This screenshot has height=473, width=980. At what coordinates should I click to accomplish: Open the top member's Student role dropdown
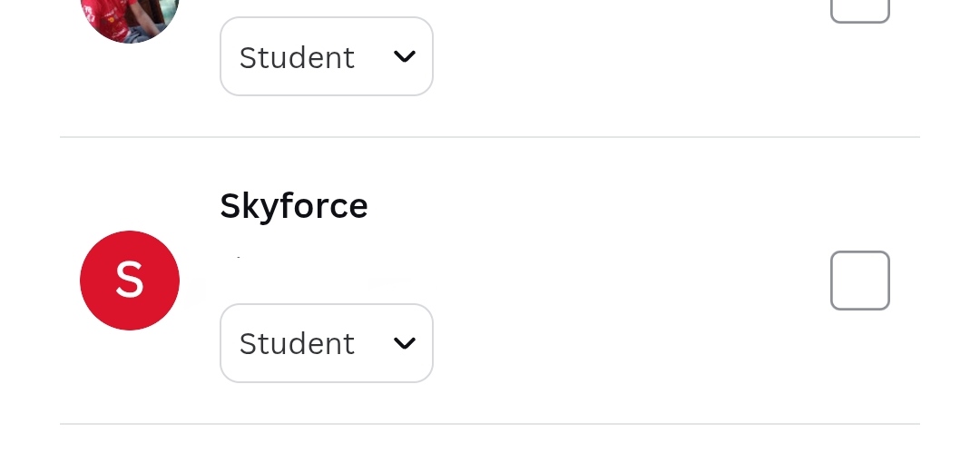point(327,56)
